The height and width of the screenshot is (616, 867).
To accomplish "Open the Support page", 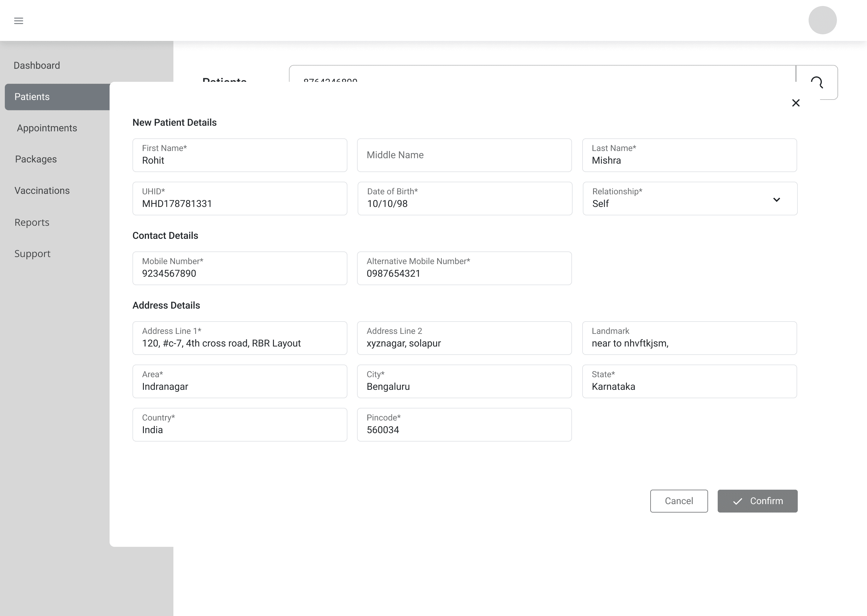I will (32, 254).
